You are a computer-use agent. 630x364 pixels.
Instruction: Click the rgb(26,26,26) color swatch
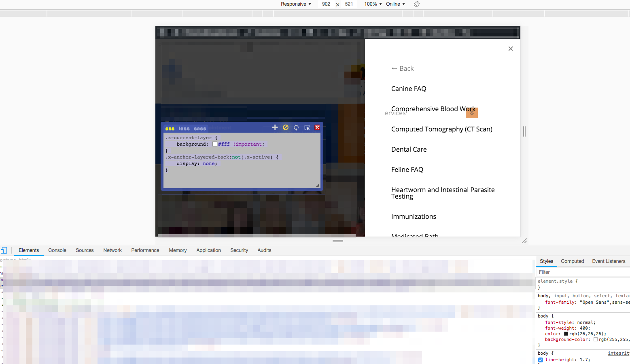pyautogui.click(x=566, y=334)
